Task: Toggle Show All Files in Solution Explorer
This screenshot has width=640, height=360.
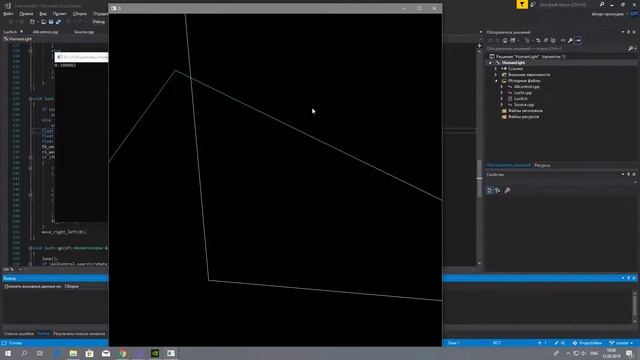Action: click(553, 40)
